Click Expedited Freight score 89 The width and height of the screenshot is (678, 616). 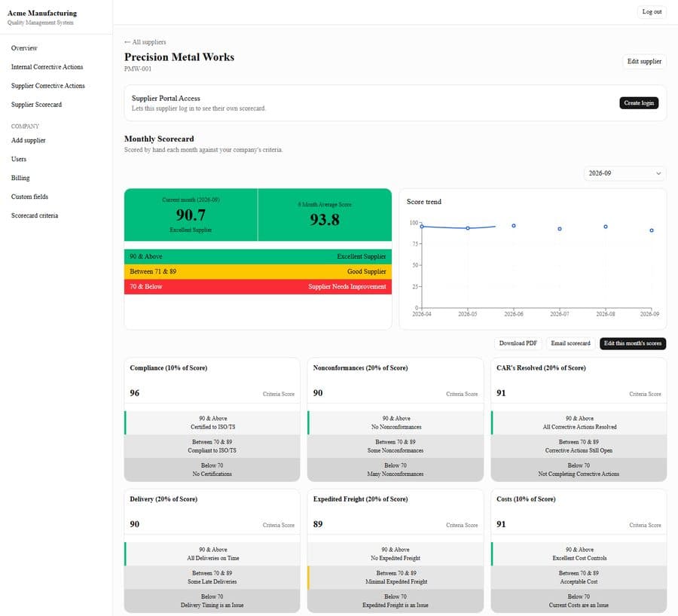318,524
